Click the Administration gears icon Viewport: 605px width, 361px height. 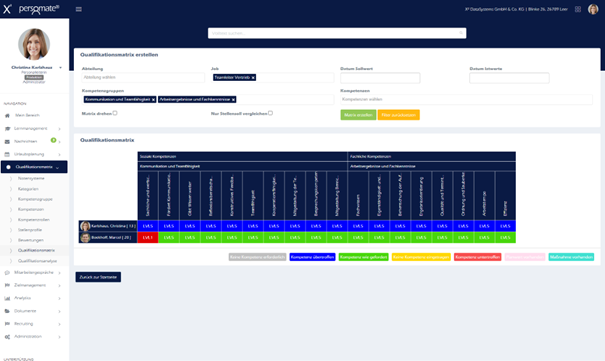tap(7, 337)
